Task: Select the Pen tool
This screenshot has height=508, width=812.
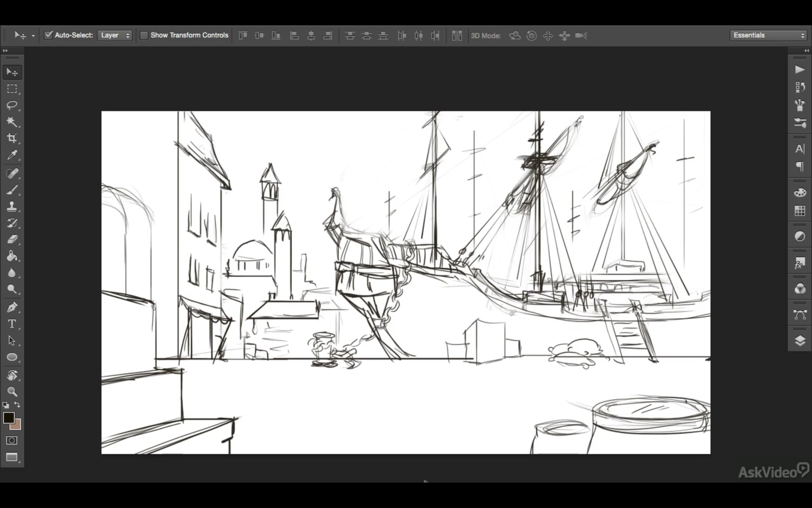Action: [x=12, y=307]
